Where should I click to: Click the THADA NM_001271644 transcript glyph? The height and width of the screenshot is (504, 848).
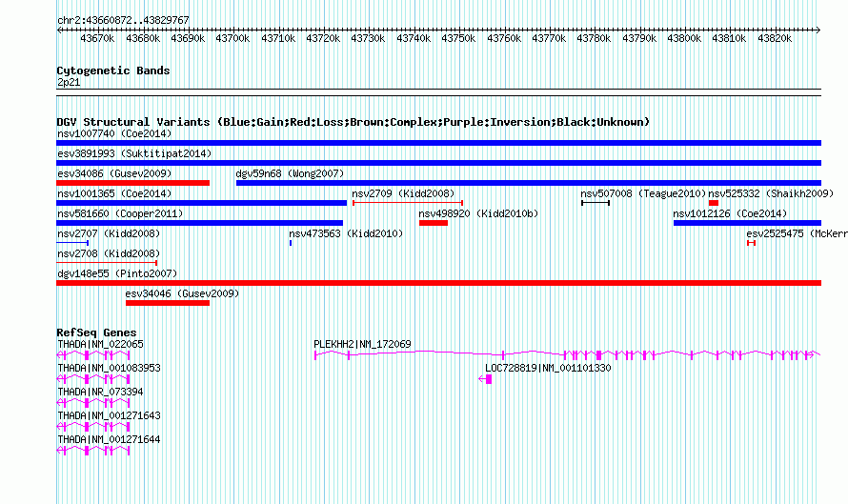point(93,451)
